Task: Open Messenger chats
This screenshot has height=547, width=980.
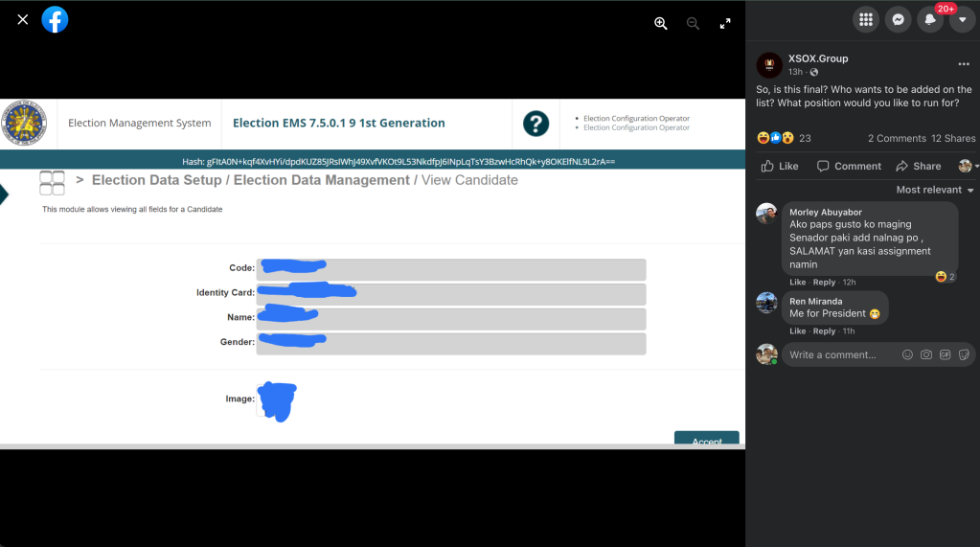Action: tap(898, 19)
